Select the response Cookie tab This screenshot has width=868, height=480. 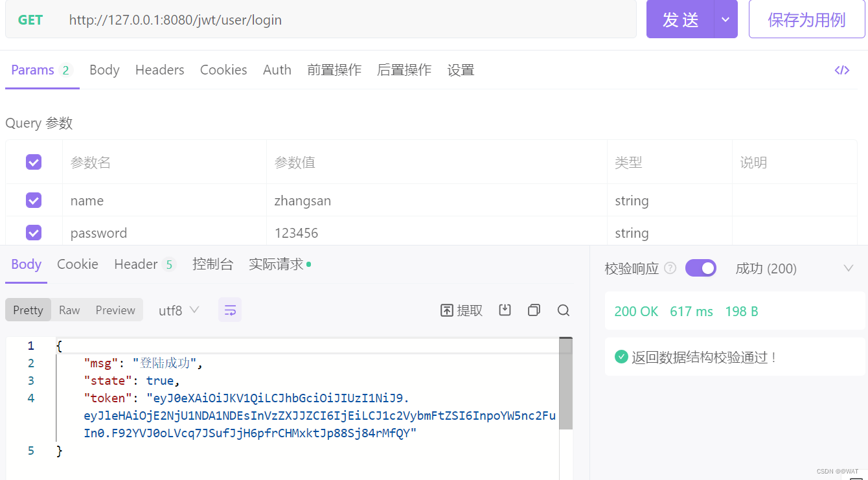(78, 264)
